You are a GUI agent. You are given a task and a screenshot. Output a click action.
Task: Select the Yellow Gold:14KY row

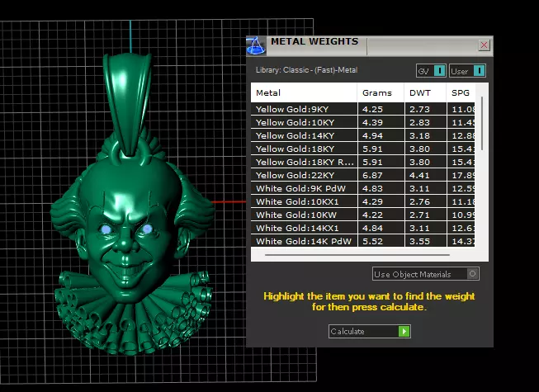[363, 135]
